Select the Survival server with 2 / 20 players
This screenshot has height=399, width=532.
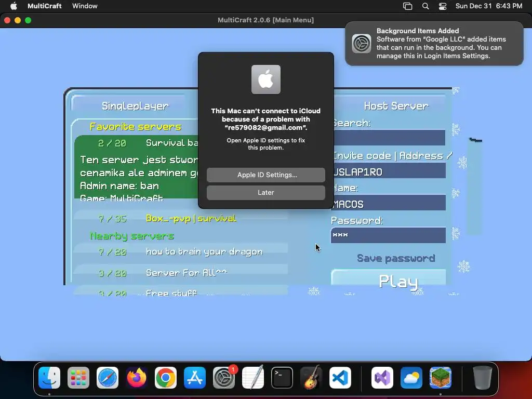point(137,167)
